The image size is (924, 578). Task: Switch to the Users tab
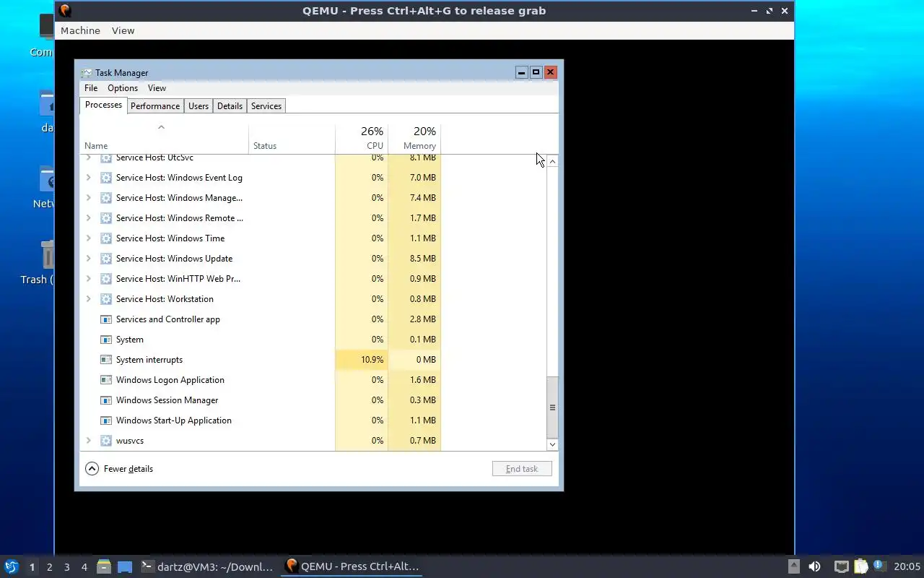[x=199, y=106]
